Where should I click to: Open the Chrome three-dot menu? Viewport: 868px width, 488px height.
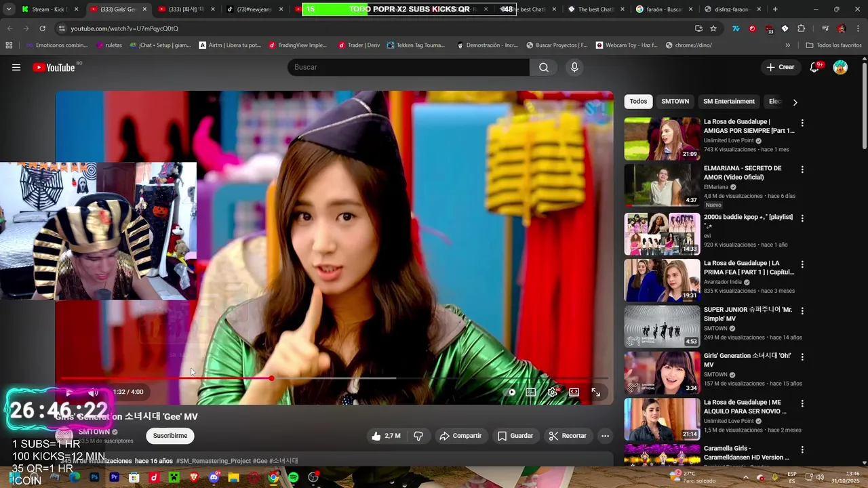point(858,28)
